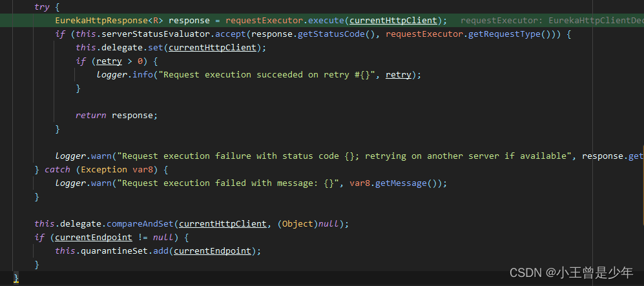Click the getStatusCode() call in the if condition
This screenshot has height=286, width=644.
point(337,34)
